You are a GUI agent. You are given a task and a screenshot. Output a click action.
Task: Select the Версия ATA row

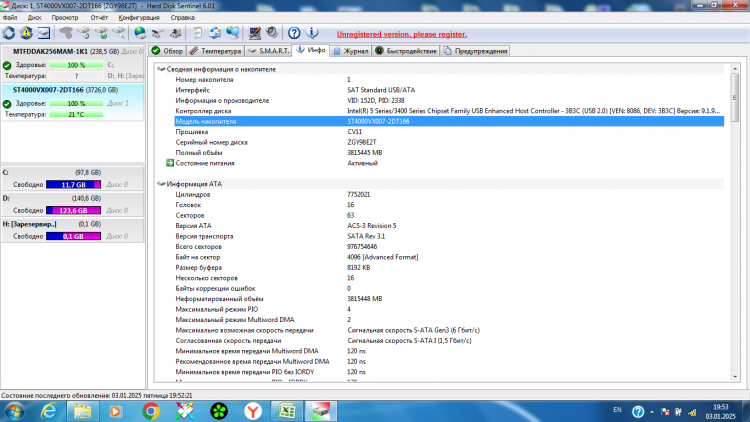449,226
